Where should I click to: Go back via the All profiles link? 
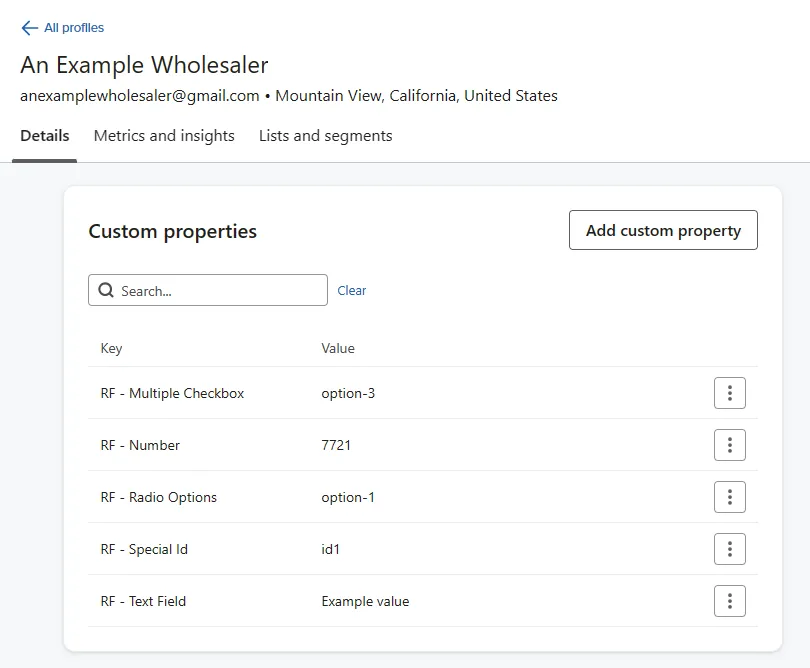[x=74, y=28]
